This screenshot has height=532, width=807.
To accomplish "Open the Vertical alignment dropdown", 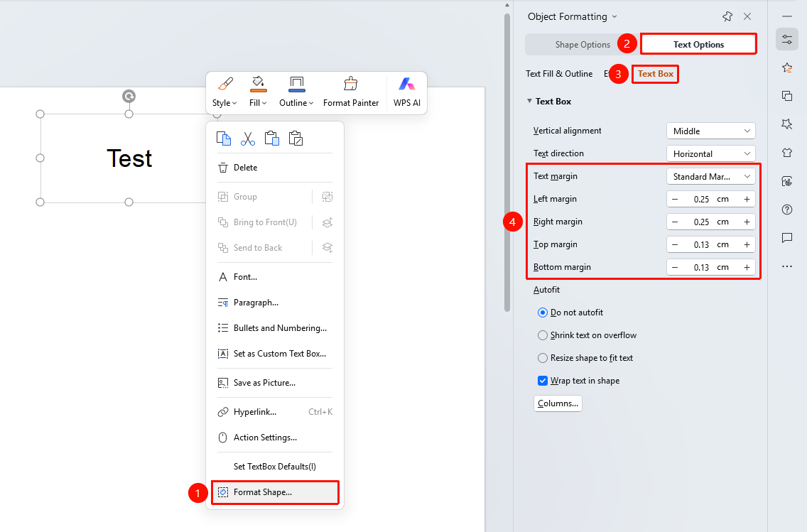I will point(711,131).
